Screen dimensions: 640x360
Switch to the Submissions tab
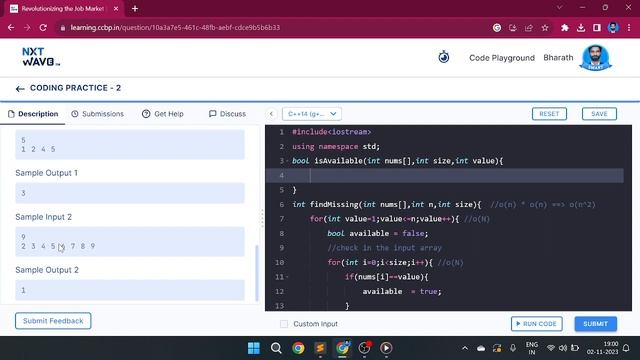pyautogui.click(x=97, y=114)
